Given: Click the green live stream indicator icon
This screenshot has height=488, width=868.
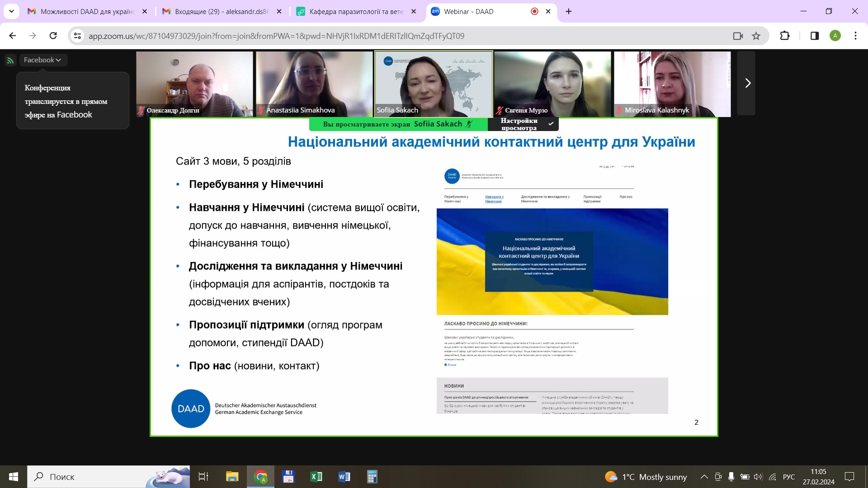Looking at the screenshot, I should [10, 60].
